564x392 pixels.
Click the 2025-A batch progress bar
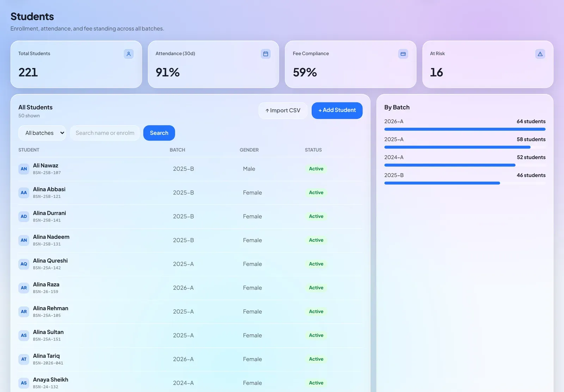(465, 147)
